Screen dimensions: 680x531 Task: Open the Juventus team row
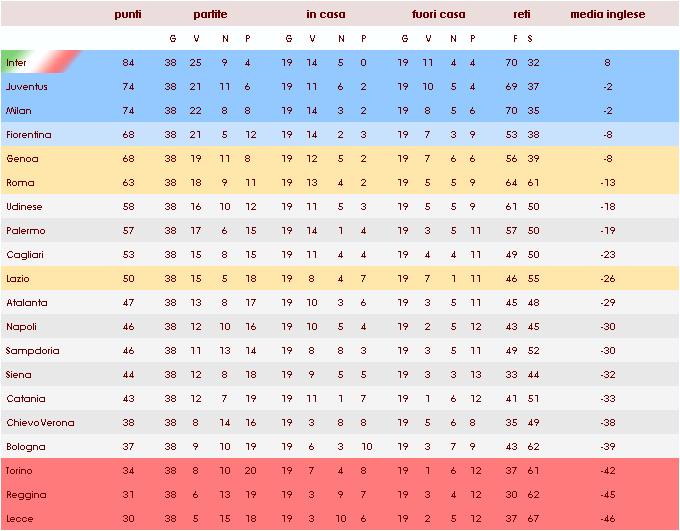coord(340,86)
